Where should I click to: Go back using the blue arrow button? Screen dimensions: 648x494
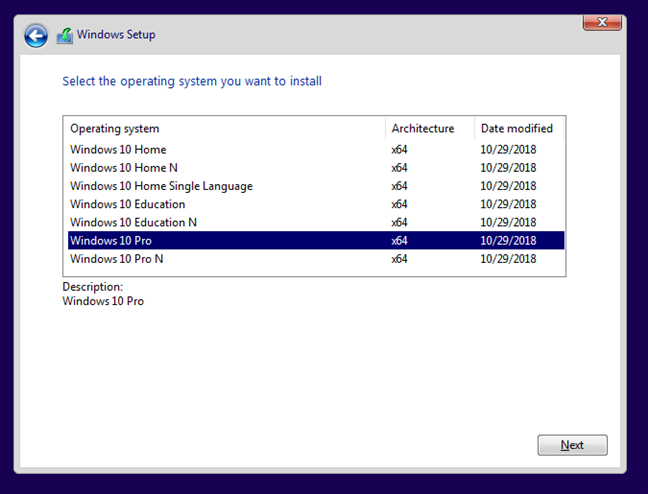36,36
